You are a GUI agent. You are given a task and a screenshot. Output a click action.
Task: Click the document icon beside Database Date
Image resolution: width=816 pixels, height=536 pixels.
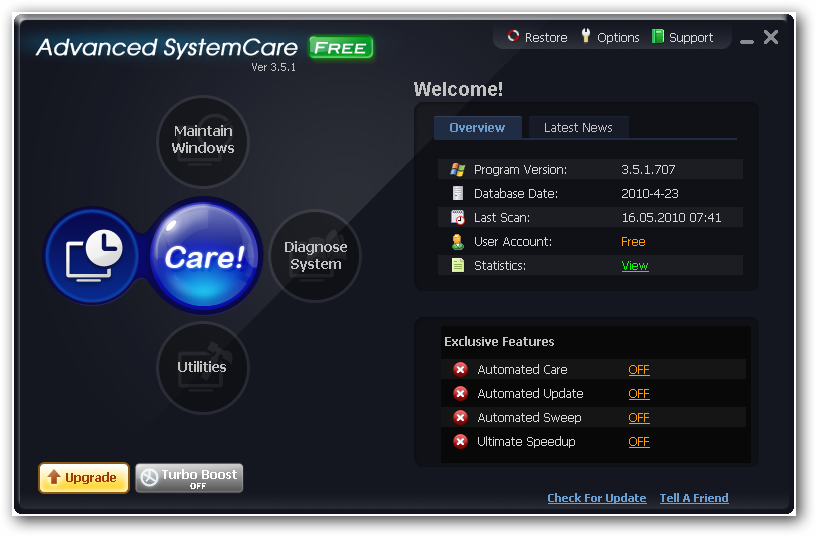pos(457,193)
